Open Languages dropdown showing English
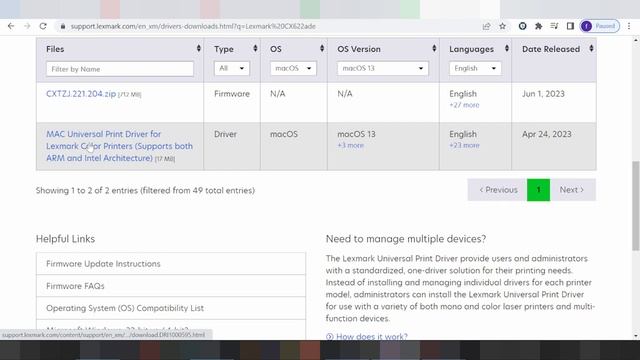The width and height of the screenshot is (640, 360). coord(475,68)
